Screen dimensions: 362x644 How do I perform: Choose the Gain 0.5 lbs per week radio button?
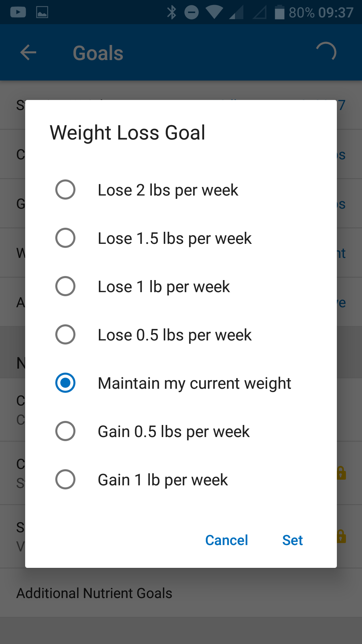tap(65, 431)
